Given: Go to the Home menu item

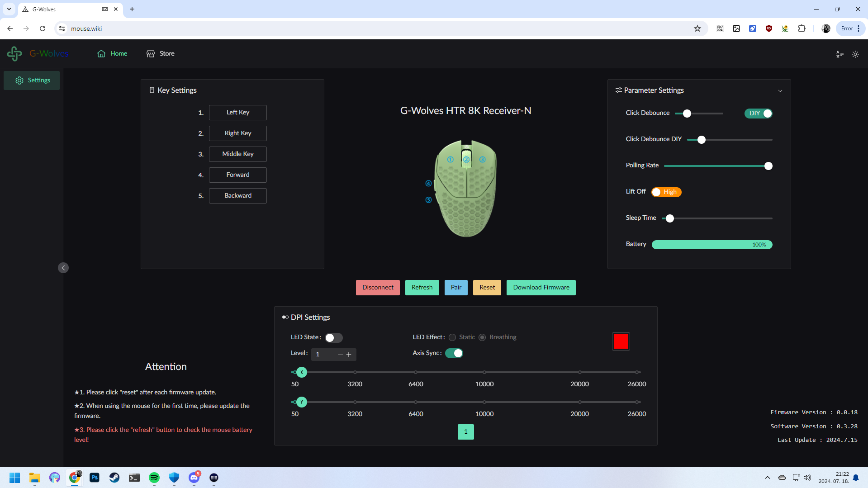Looking at the screenshot, I should 112,53.
